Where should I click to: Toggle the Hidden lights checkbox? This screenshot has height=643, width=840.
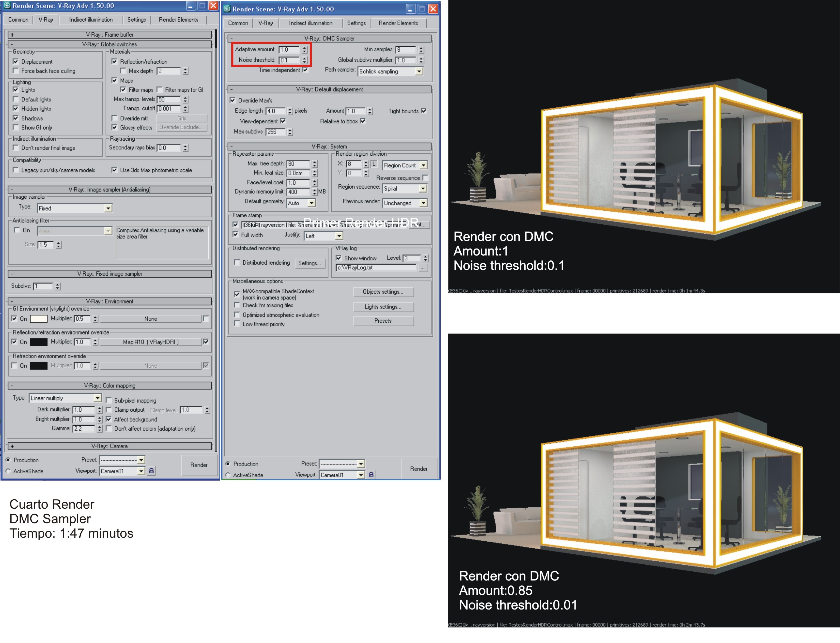pyautogui.click(x=16, y=109)
